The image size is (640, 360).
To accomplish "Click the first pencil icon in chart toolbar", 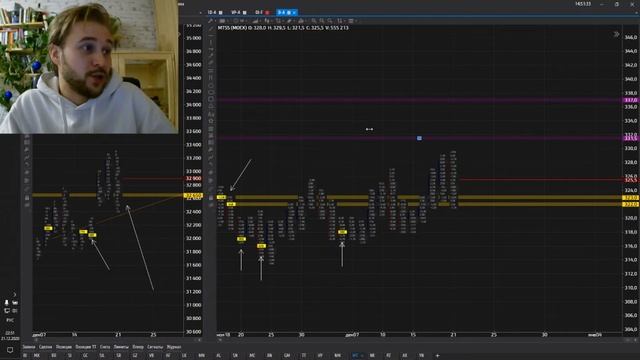I will pyautogui.click(x=211, y=21).
